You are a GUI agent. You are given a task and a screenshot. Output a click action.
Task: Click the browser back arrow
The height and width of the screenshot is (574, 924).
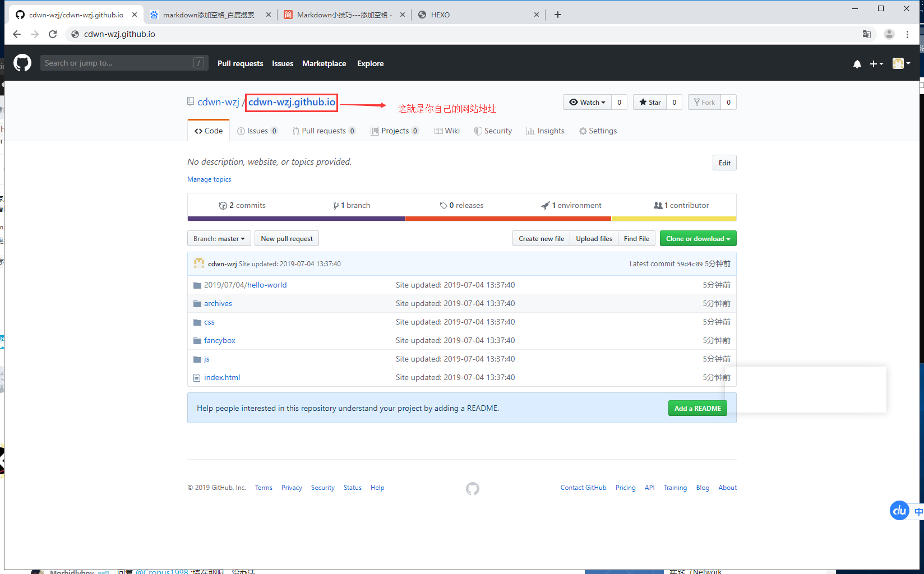tap(17, 34)
